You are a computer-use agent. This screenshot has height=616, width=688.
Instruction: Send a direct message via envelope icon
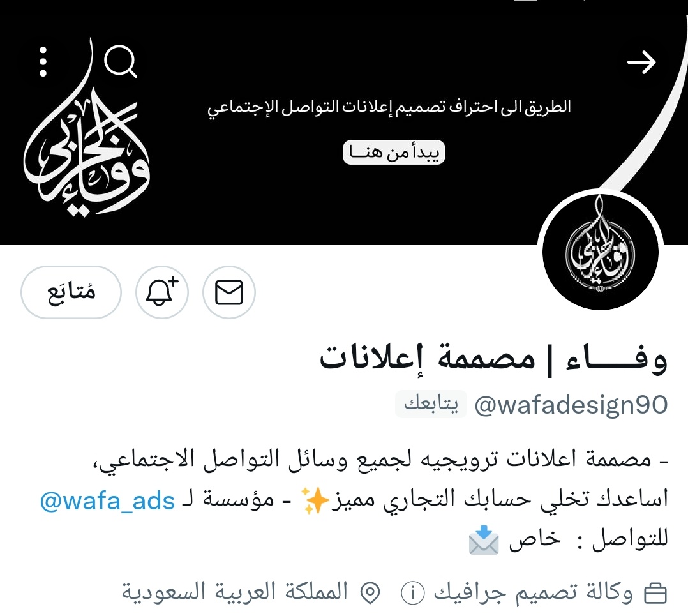(x=229, y=292)
